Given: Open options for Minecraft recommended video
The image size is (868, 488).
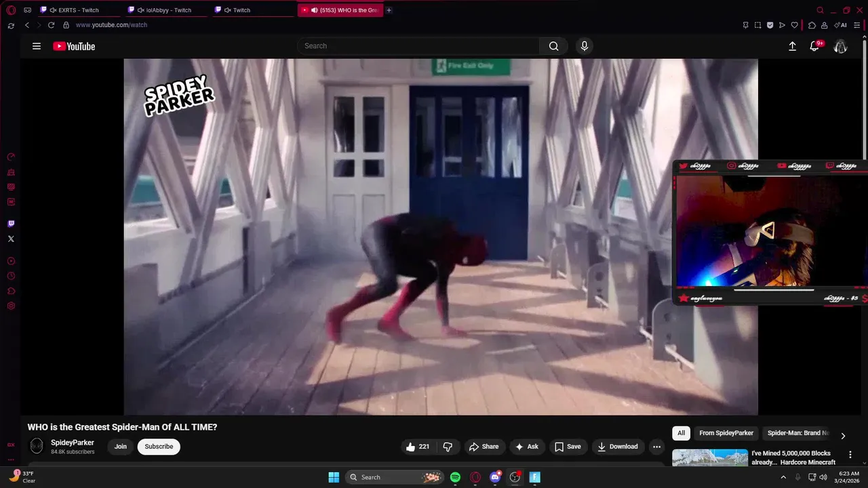Looking at the screenshot, I should pyautogui.click(x=850, y=455).
